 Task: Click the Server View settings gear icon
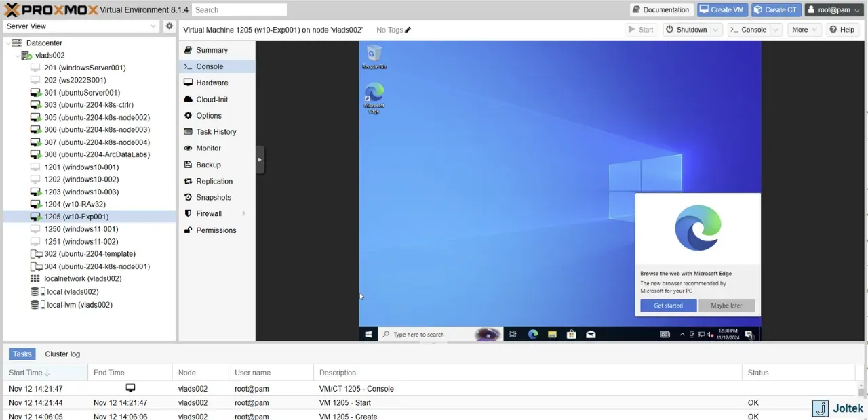pyautogui.click(x=170, y=26)
